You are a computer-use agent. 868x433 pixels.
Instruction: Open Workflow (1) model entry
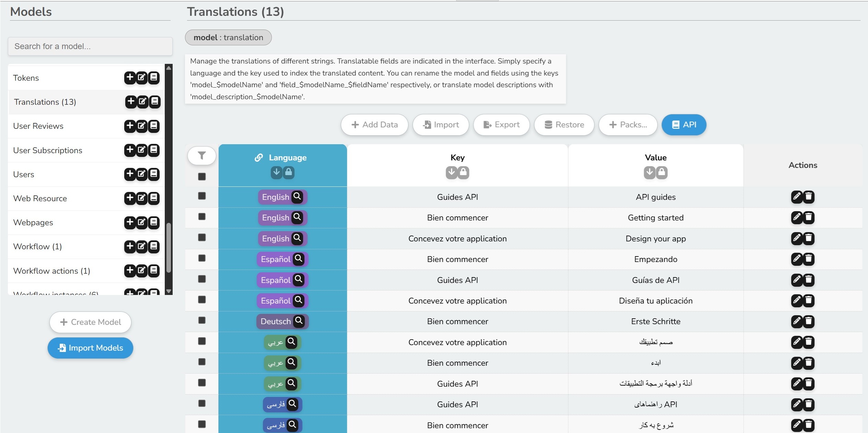37,247
